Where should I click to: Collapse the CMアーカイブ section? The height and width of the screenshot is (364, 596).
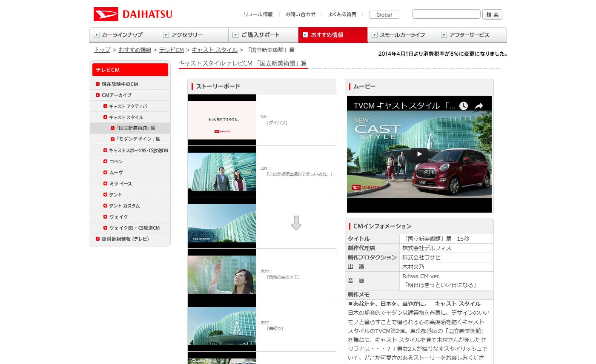click(x=98, y=95)
